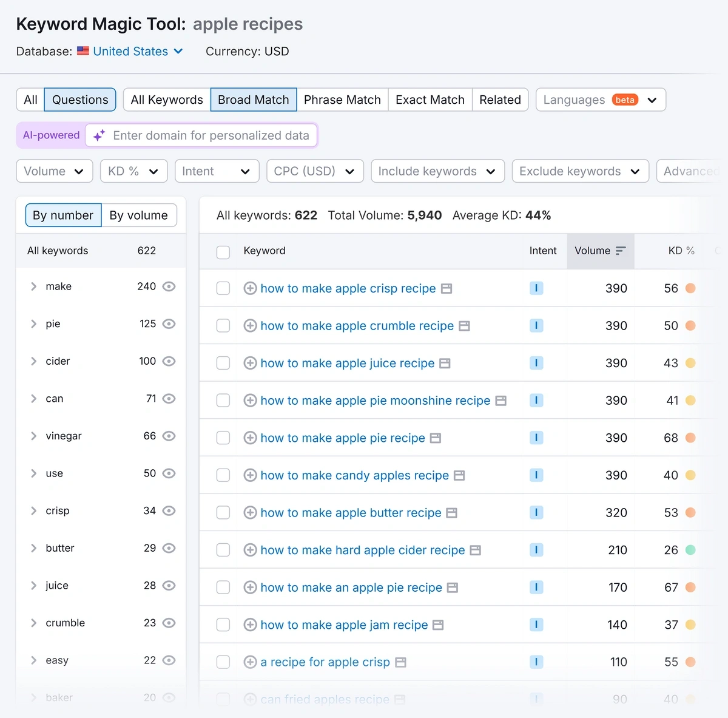Click plus icon beside 'an apple pie recipe'

(250, 588)
